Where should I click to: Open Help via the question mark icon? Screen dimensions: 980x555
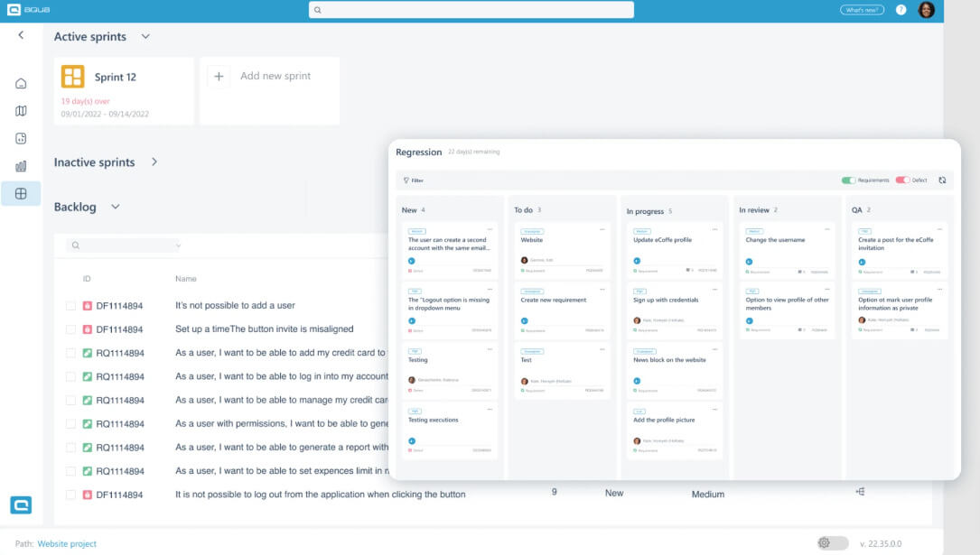901,10
